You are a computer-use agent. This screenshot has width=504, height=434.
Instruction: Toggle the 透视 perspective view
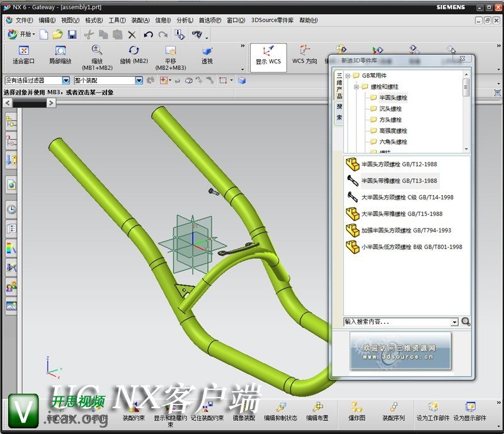[x=207, y=55]
